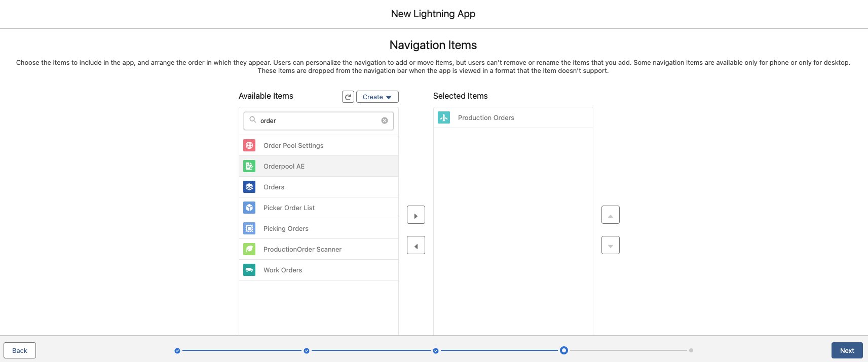Click the Orders layered stack icon
Image resolution: width=868 pixels, height=362 pixels.
click(x=249, y=187)
